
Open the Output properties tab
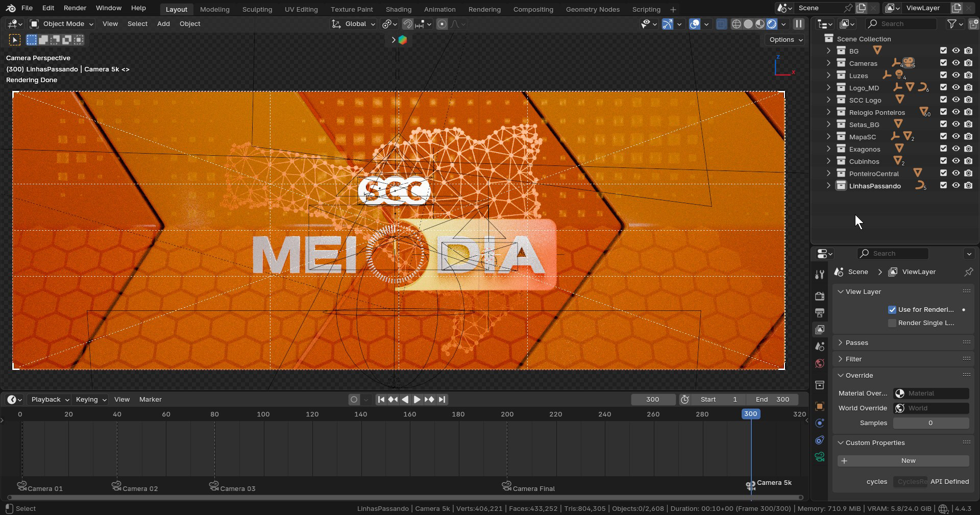[820, 313]
